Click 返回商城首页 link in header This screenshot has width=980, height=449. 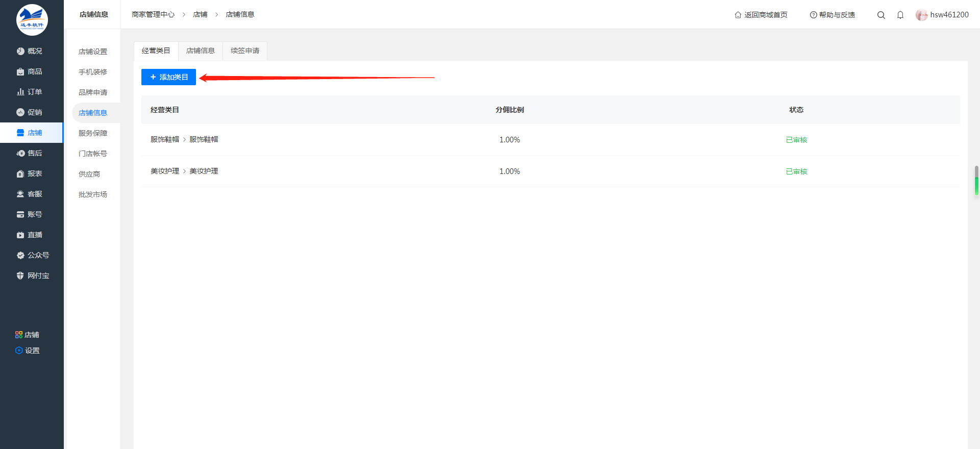tap(761, 15)
